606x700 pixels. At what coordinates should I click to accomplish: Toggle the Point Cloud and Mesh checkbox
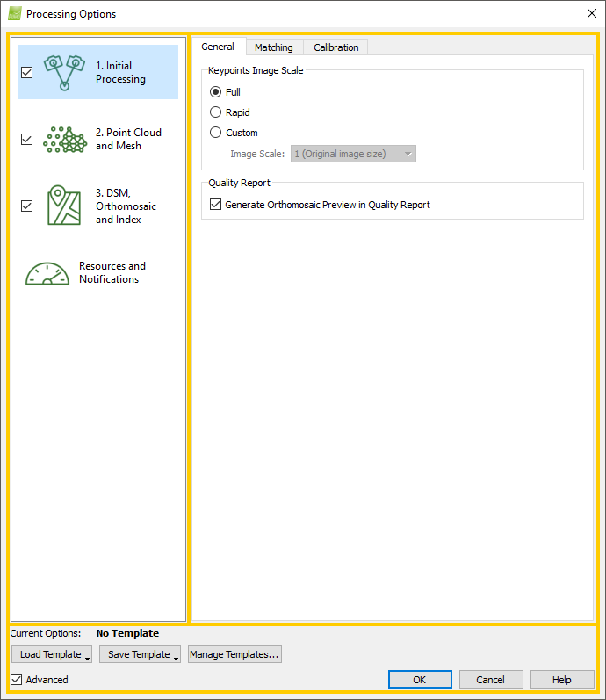26,140
